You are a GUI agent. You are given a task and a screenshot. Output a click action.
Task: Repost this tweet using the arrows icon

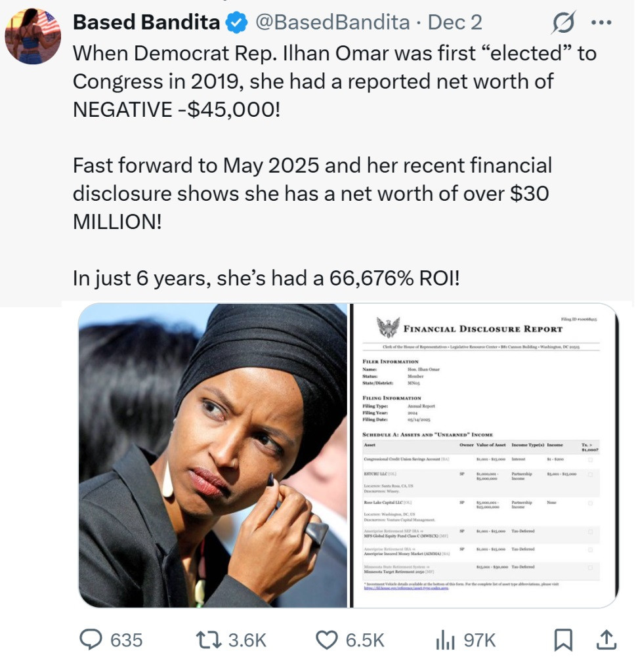point(211,640)
